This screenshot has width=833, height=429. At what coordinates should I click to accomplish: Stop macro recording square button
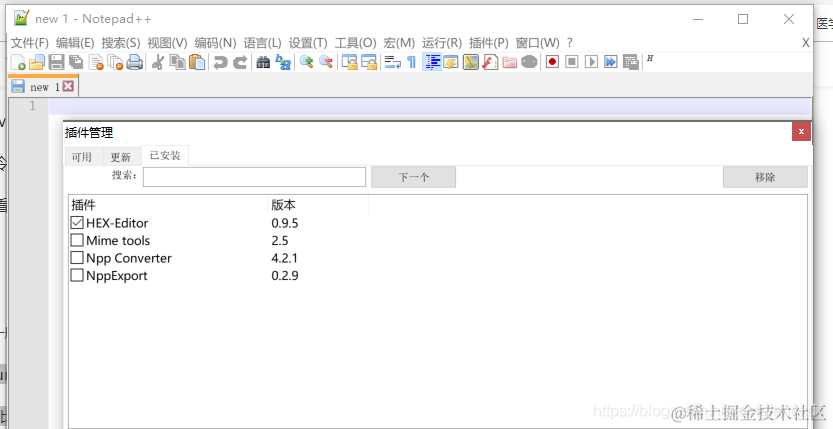[572, 62]
